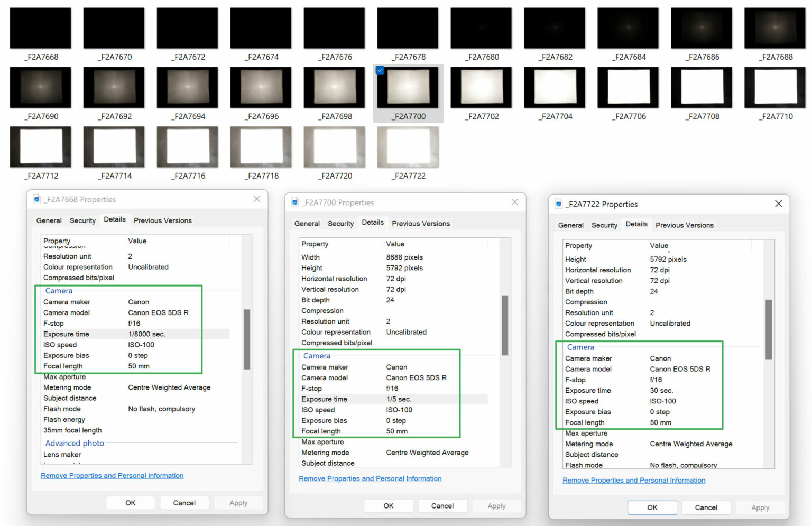Select the _F2A7722 image thumbnail

408,147
